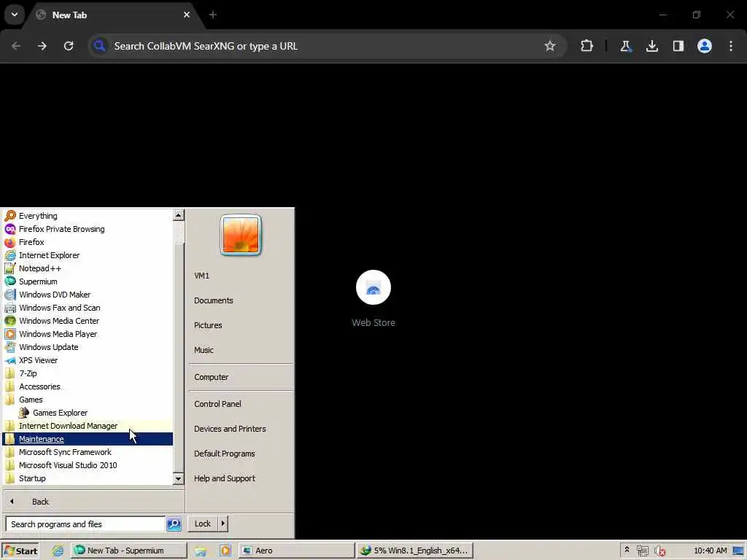
Task: Expand Microsoft Sync Framework folder
Action: tap(88, 452)
